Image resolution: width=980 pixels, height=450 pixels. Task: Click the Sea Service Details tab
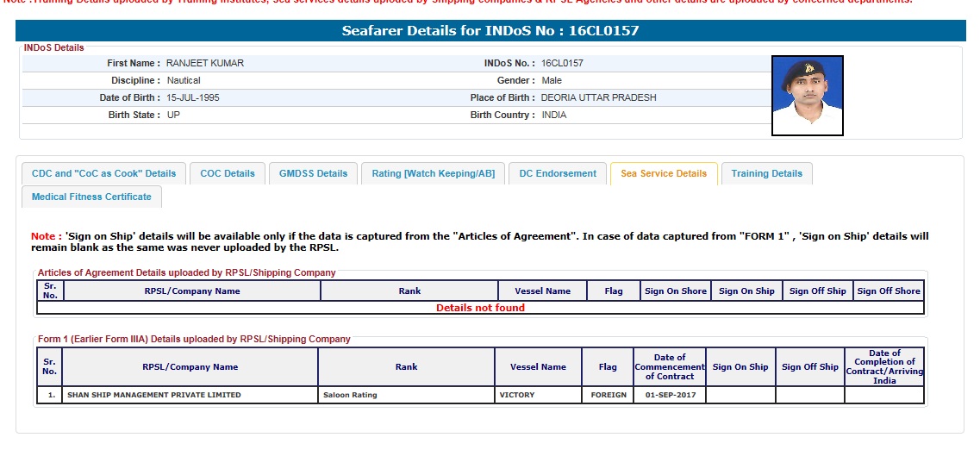(663, 173)
